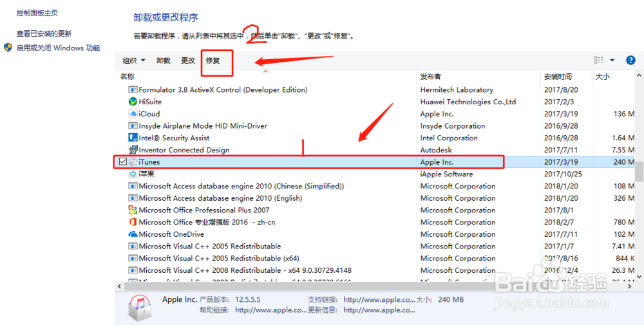Open the 更新信息 apple.com URL
644x325 pixels.
tap(379, 310)
